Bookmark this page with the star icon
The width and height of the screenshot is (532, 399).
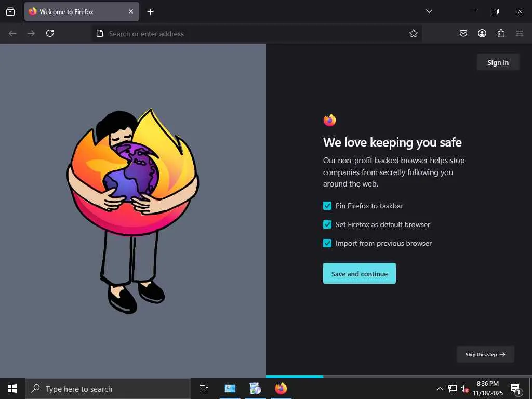click(413, 33)
